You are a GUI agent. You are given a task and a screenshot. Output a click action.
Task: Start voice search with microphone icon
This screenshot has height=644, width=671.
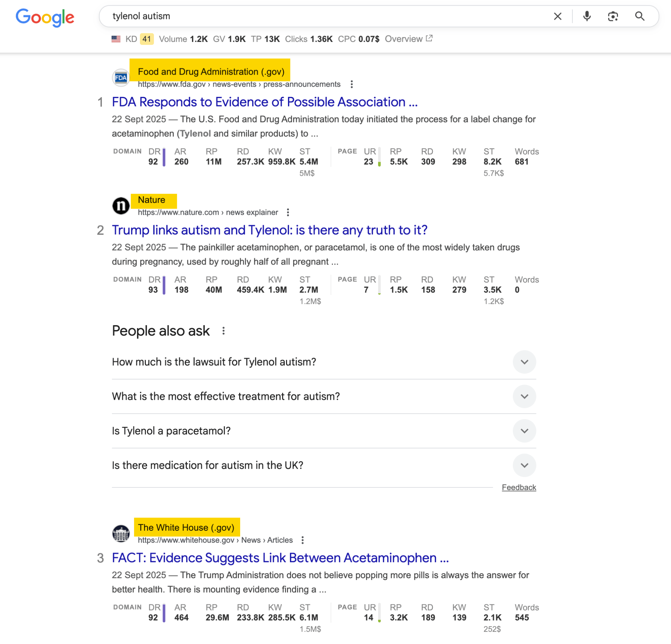(587, 16)
